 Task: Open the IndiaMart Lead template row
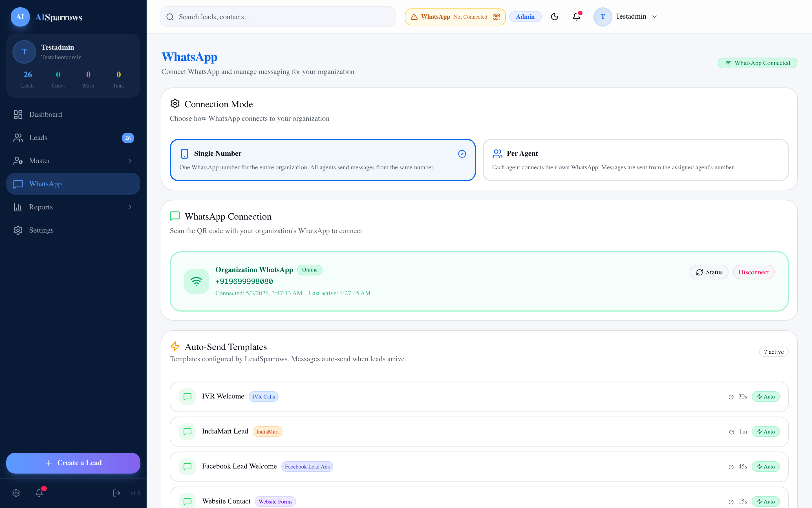pos(479,432)
